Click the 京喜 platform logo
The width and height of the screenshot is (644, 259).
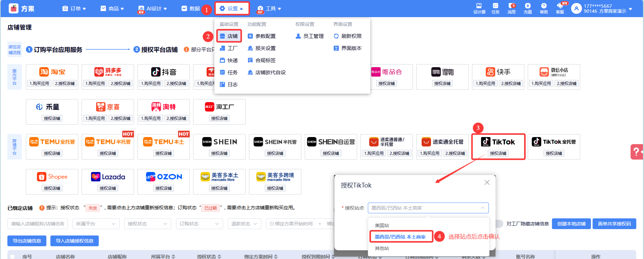[x=108, y=107]
